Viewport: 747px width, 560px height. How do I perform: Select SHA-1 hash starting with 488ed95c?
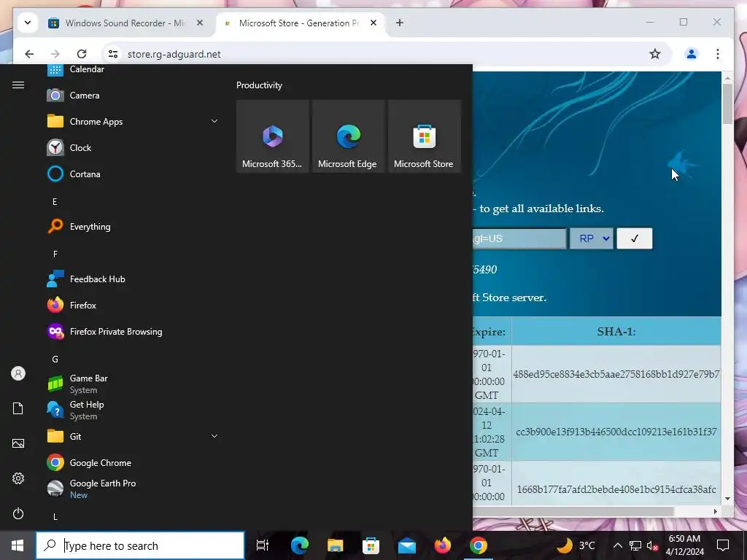click(616, 374)
